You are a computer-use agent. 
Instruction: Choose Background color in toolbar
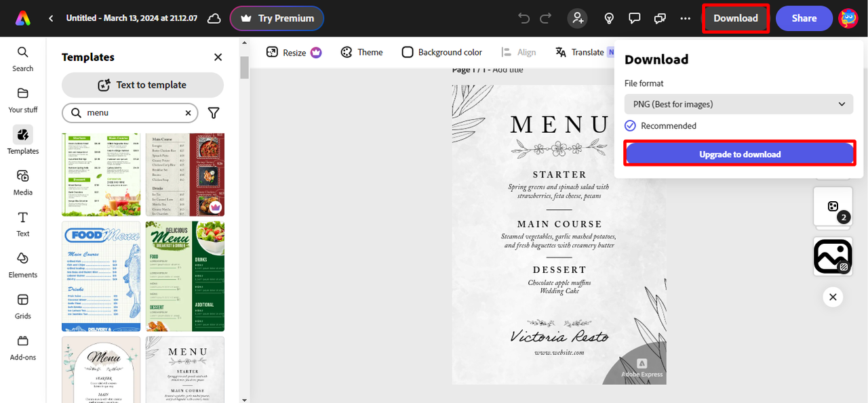tap(442, 52)
